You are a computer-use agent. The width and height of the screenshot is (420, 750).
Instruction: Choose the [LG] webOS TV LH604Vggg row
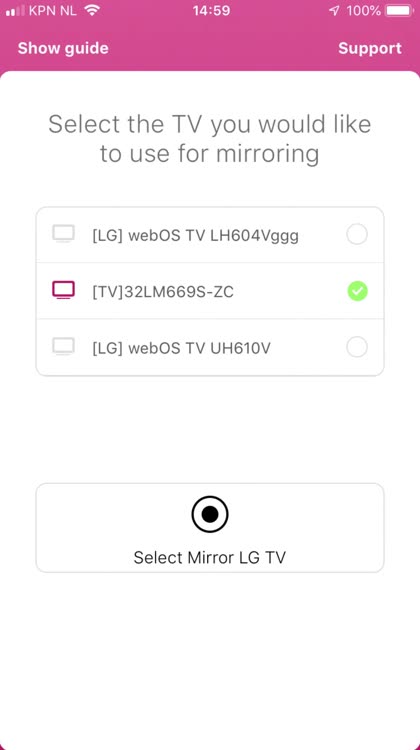point(210,235)
